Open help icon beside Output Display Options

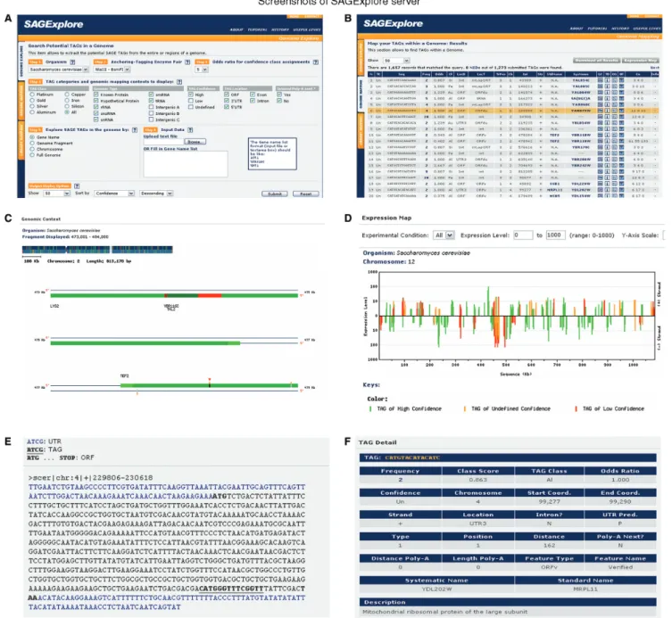click(77, 185)
